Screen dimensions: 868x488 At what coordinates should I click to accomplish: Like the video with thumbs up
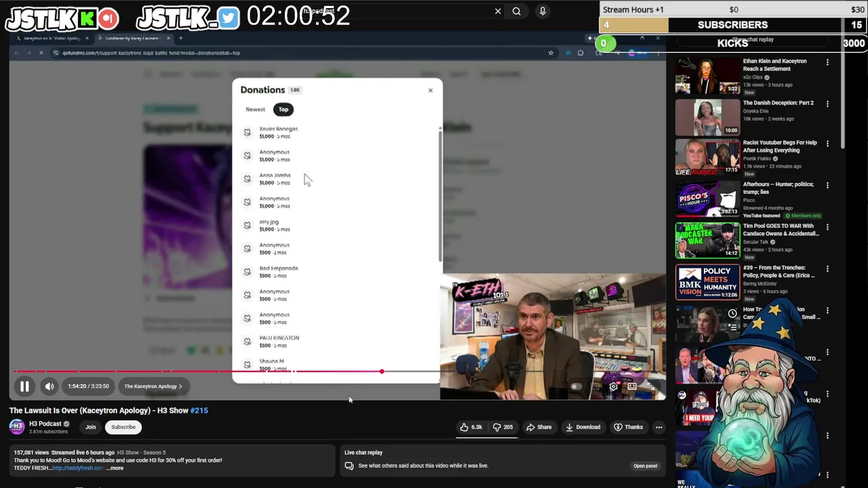[471, 427]
